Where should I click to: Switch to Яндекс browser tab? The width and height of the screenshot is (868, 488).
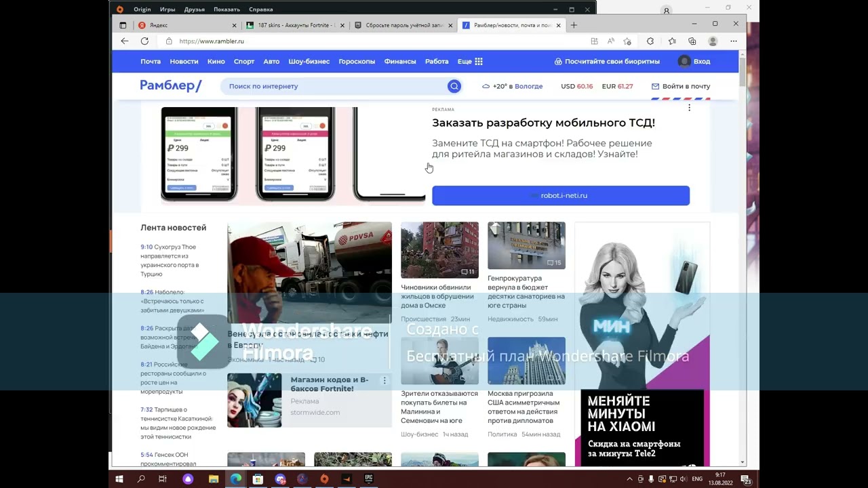coord(186,25)
